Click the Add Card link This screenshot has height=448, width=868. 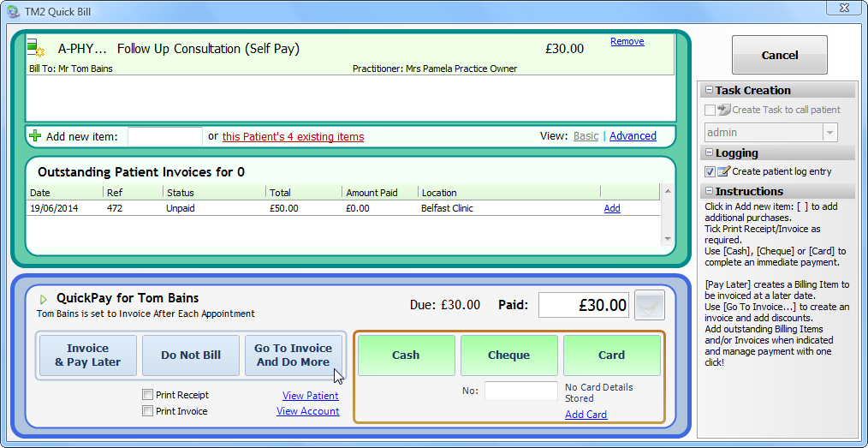click(586, 415)
